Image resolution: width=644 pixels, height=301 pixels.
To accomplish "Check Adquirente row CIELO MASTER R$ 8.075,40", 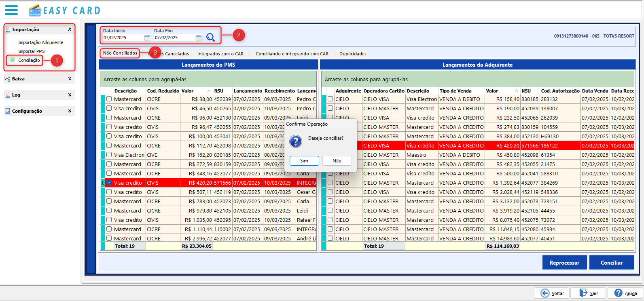I will pyautogui.click(x=330, y=220).
